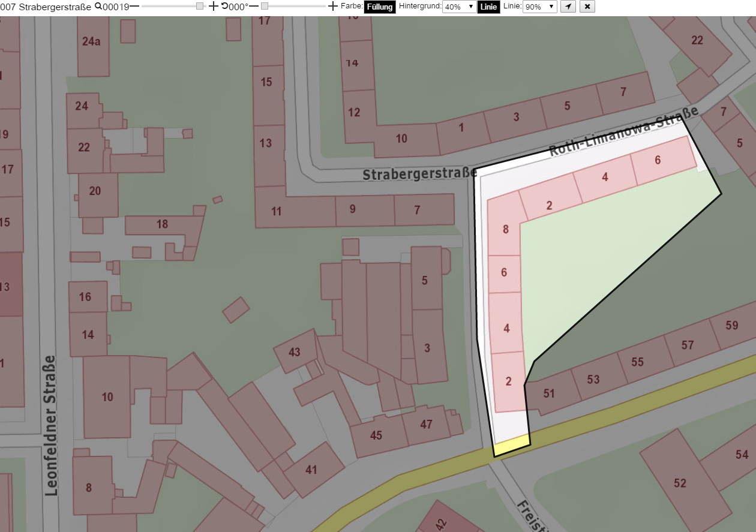This screenshot has height=532, width=756.
Task: Click the Strabergerstraße street label
Action: (419, 174)
